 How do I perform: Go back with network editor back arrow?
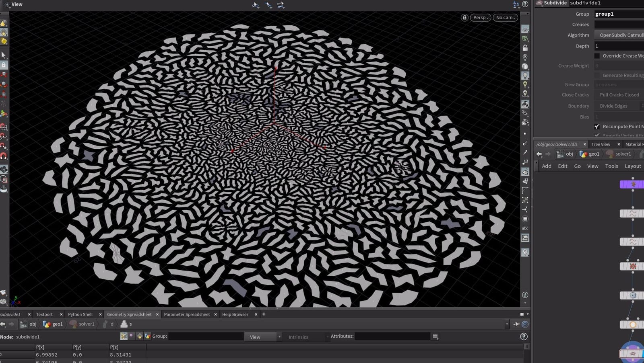coord(539,154)
